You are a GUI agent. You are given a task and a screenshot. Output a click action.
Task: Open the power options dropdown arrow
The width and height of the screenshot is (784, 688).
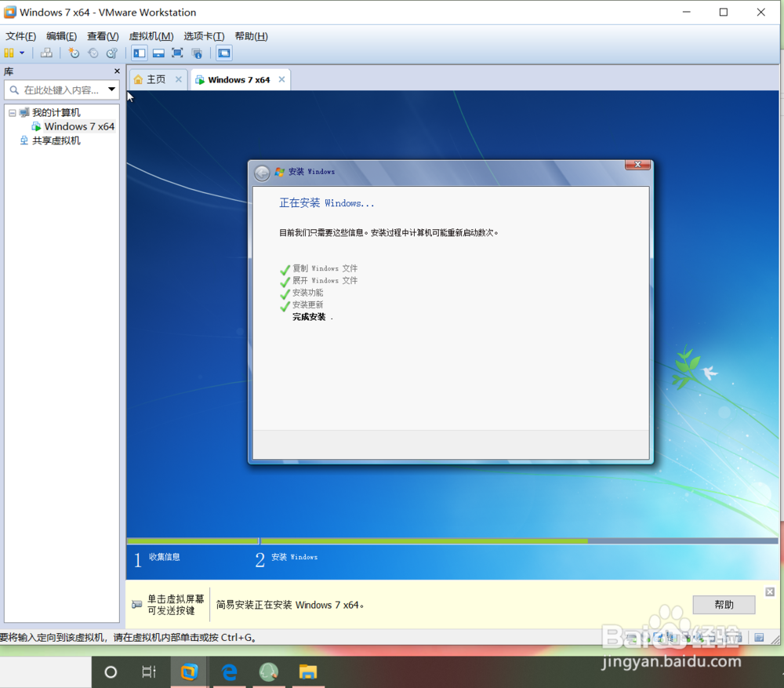click(x=21, y=53)
